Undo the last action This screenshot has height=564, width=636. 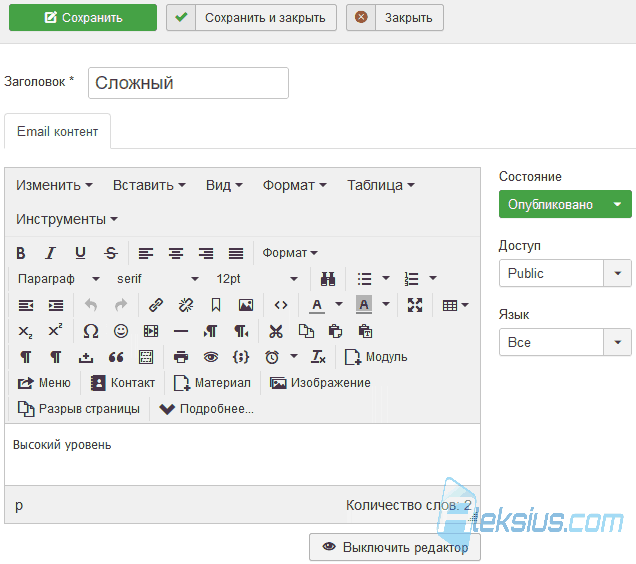[x=91, y=305]
